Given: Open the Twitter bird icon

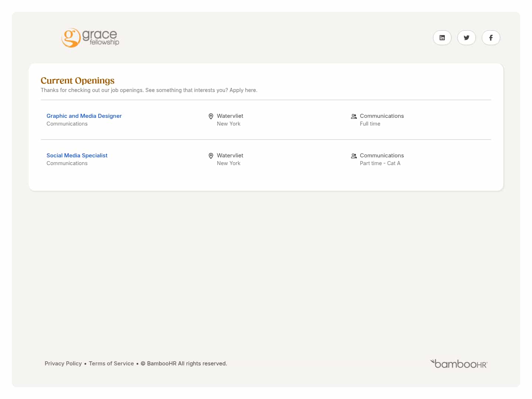Looking at the screenshot, I should pyautogui.click(x=466, y=38).
